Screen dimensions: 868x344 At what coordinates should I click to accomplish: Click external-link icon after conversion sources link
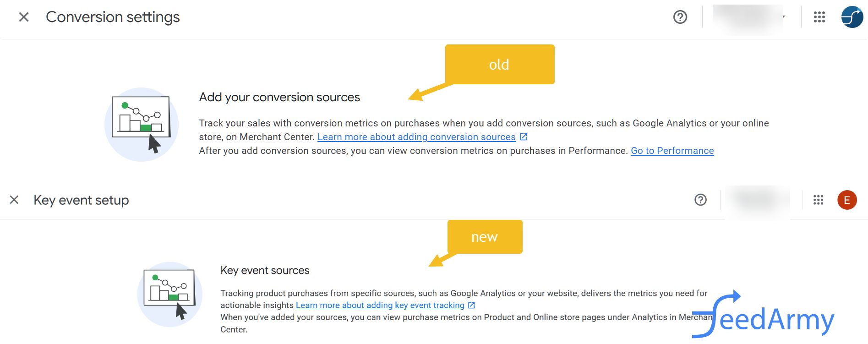[524, 137]
